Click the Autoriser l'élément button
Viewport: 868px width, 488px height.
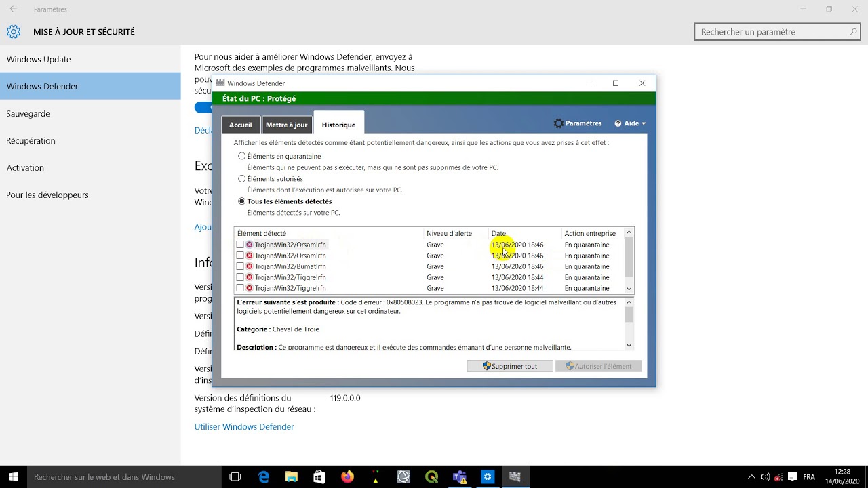click(x=598, y=366)
